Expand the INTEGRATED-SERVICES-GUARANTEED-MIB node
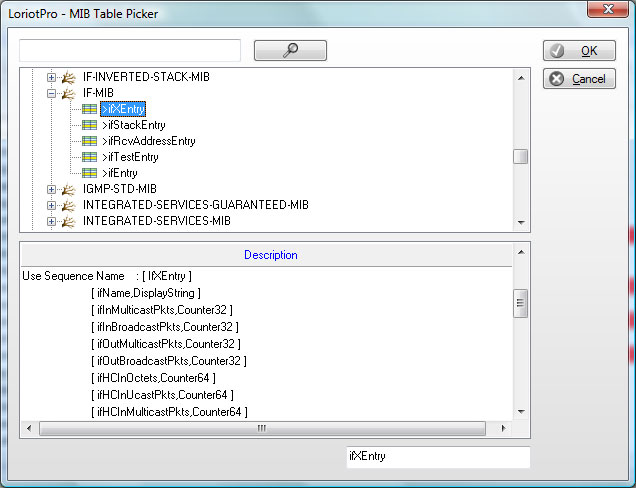Image resolution: width=636 pixels, height=488 pixels. pyautogui.click(x=51, y=205)
